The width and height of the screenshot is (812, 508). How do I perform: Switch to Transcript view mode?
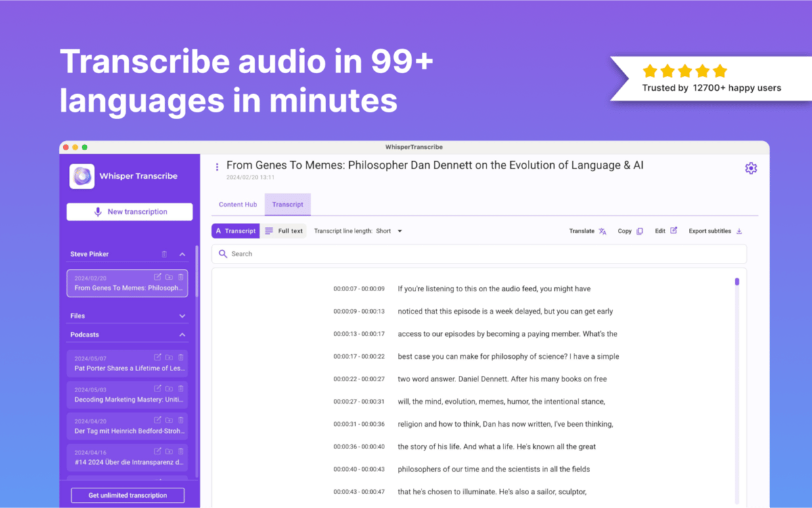pyautogui.click(x=235, y=231)
